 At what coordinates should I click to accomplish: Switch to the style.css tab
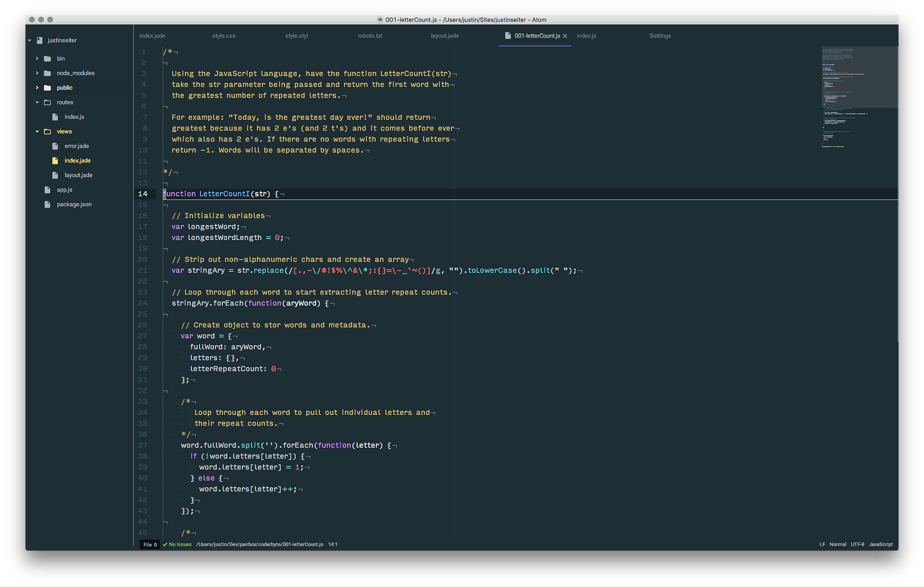click(224, 36)
